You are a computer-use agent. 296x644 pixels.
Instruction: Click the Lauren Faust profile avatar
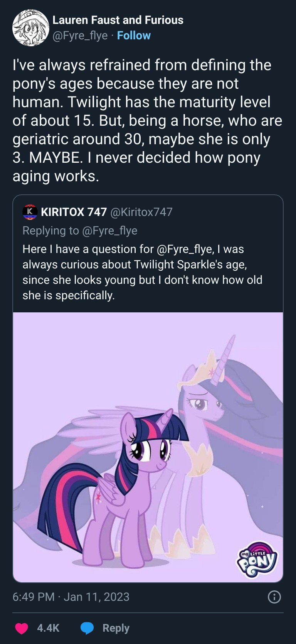[31, 28]
